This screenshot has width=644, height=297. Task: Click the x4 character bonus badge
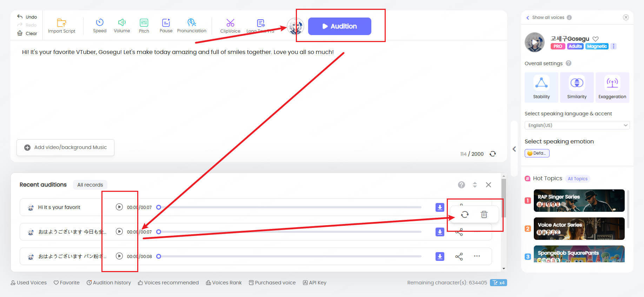498,283
